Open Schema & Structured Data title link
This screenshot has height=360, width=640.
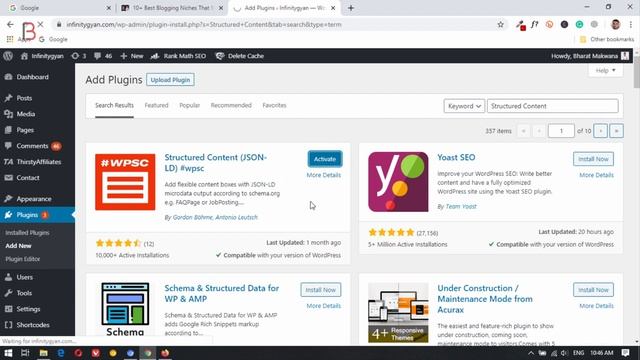point(222,293)
